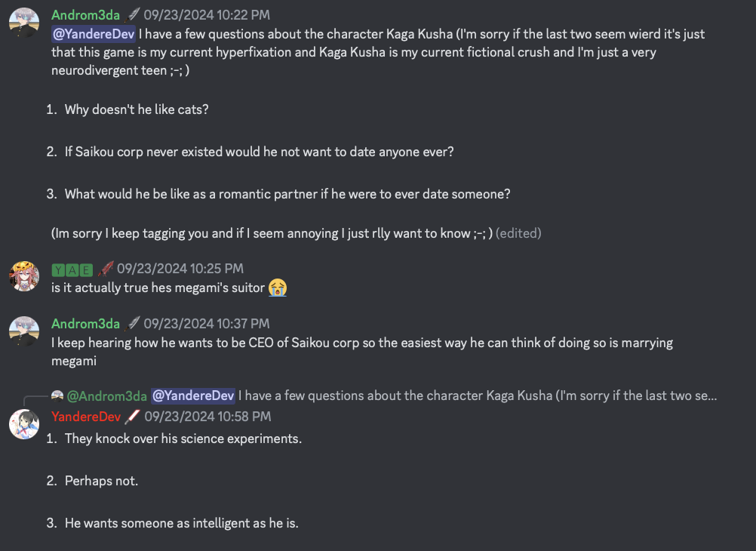Click the (edited) label on Androm3da's message
Viewport: 756px width, 551px height.
tap(518, 233)
